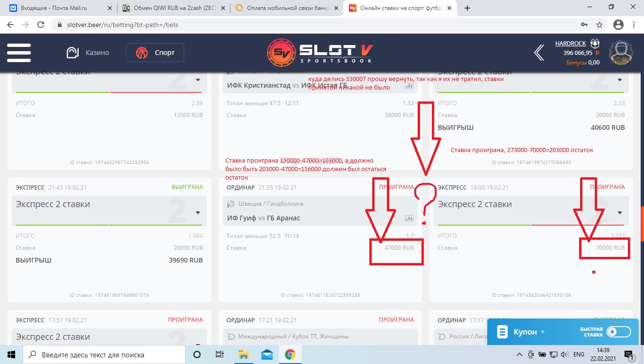
Task: Open the Chrome profile icon
Action: click(x=618, y=25)
